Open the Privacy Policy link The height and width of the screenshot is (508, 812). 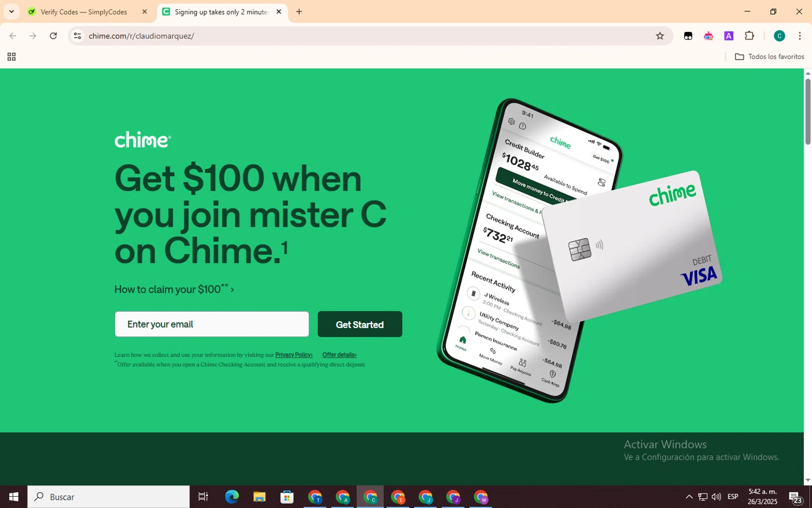[294, 355]
